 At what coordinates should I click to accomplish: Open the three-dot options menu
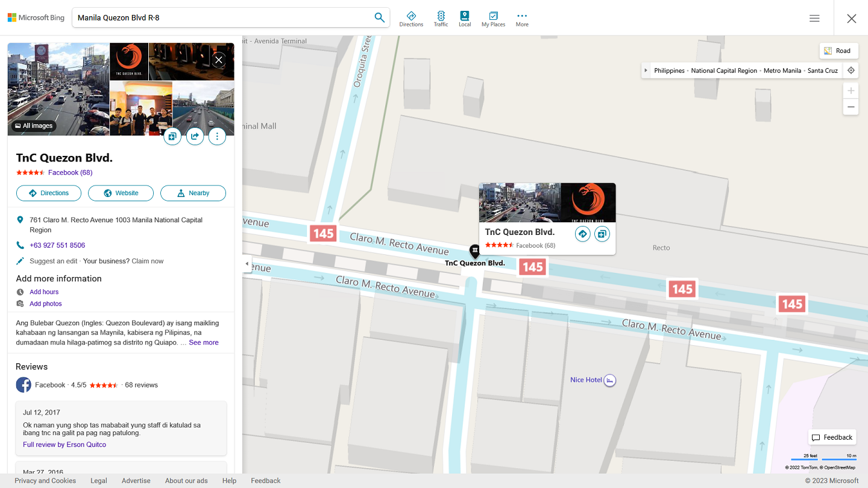[217, 137]
